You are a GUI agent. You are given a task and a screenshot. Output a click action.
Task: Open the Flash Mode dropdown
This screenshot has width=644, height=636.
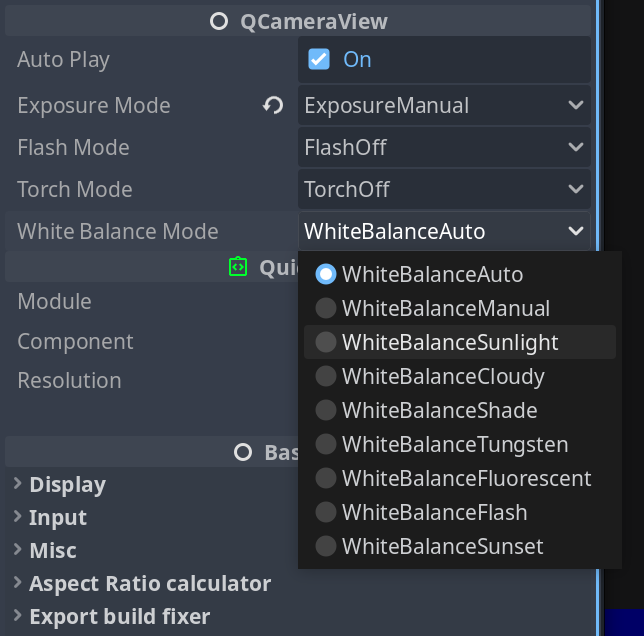[444, 147]
